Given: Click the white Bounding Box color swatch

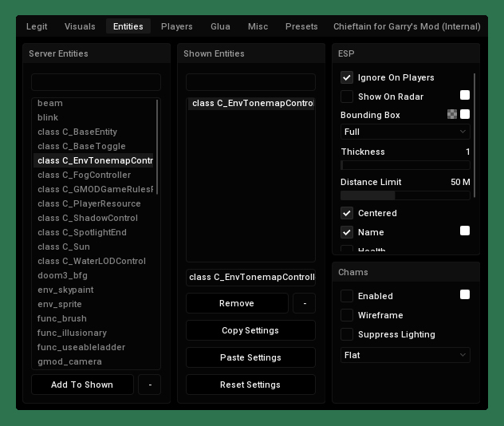Looking at the screenshot, I should [465, 115].
